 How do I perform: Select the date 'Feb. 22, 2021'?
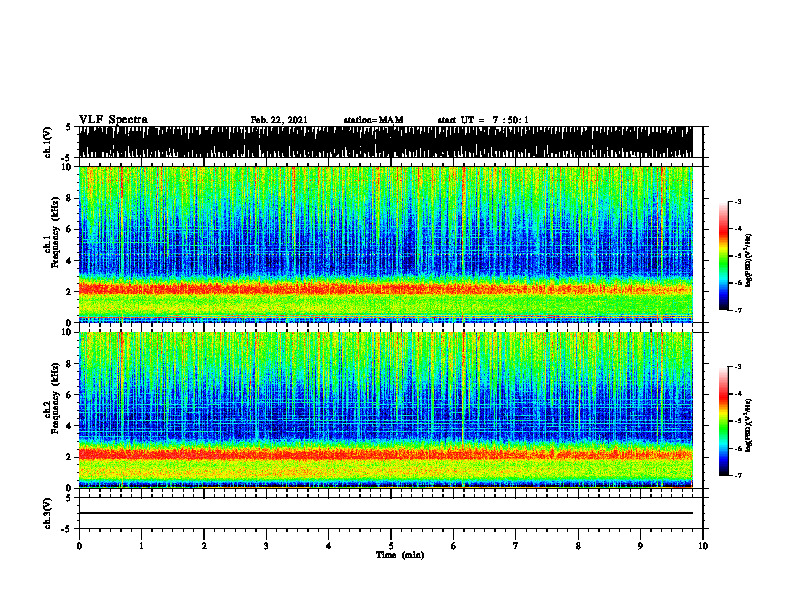coord(279,120)
